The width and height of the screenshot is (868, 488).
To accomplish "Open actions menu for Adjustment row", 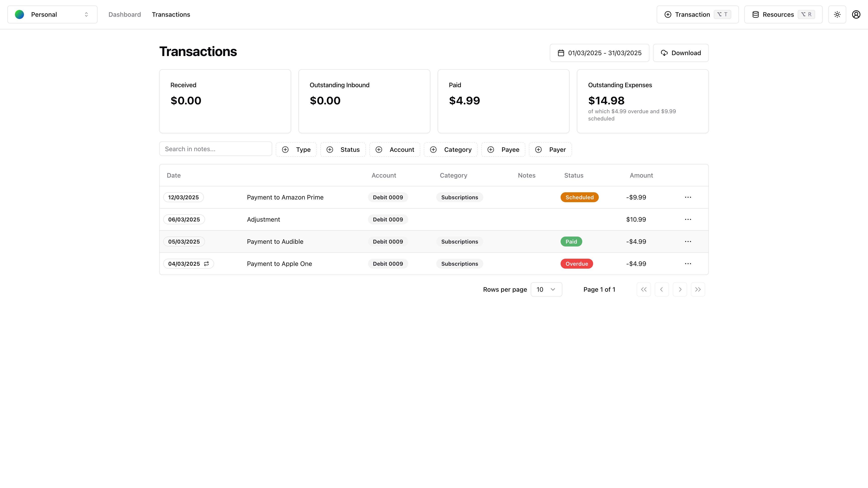I will 688,220.
